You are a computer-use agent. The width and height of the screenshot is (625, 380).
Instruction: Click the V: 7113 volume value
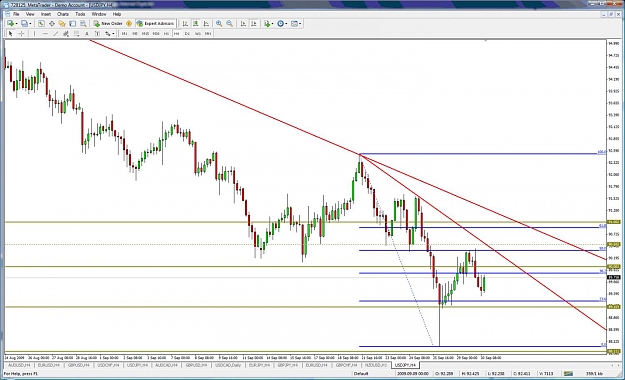coord(546,374)
